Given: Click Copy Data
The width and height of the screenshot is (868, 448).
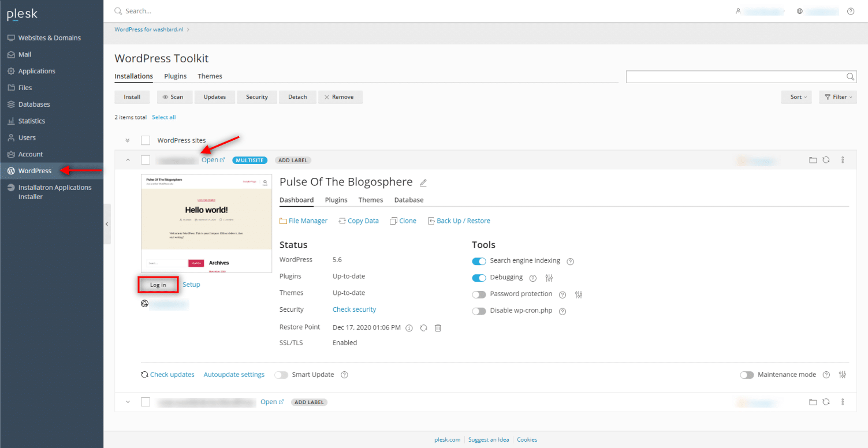Looking at the screenshot, I should 359,221.
